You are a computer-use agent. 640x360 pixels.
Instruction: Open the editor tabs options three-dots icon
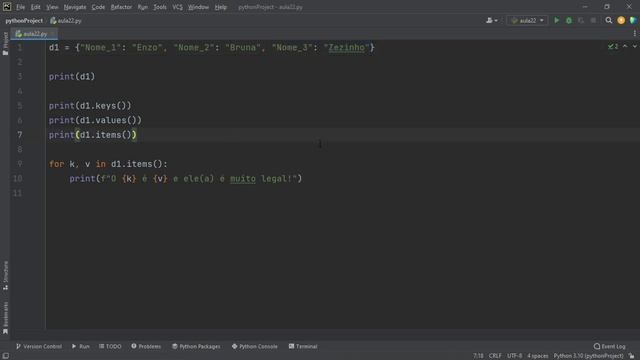coord(634,33)
